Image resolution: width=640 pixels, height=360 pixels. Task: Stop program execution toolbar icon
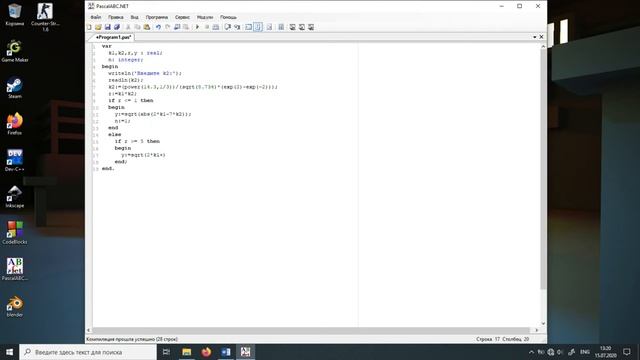(x=207, y=27)
